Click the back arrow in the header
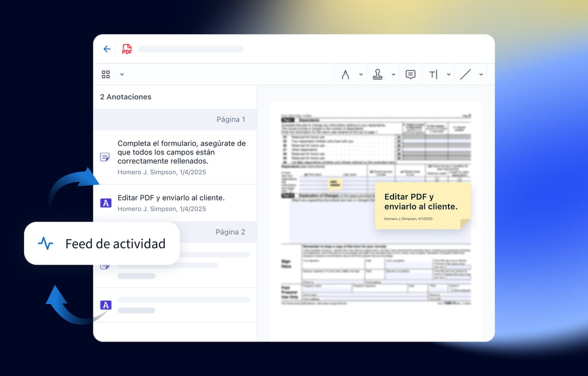The image size is (588, 376). point(107,49)
